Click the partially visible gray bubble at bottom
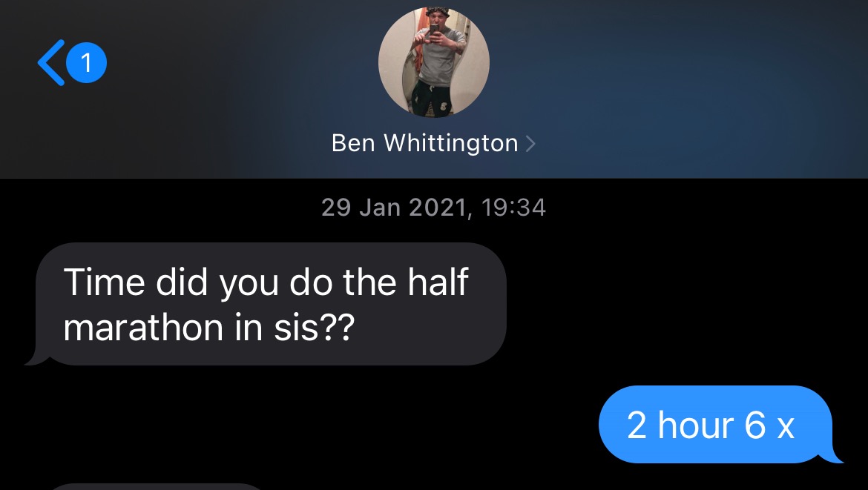868x490 pixels. tap(155, 487)
